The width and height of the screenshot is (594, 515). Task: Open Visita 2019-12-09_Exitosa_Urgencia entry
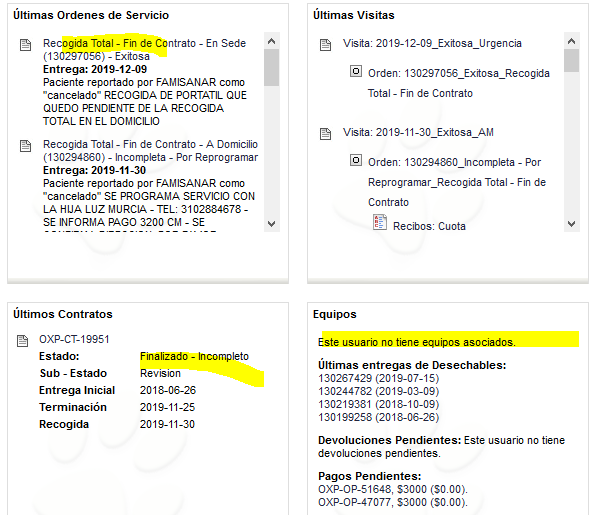[x=432, y=44]
